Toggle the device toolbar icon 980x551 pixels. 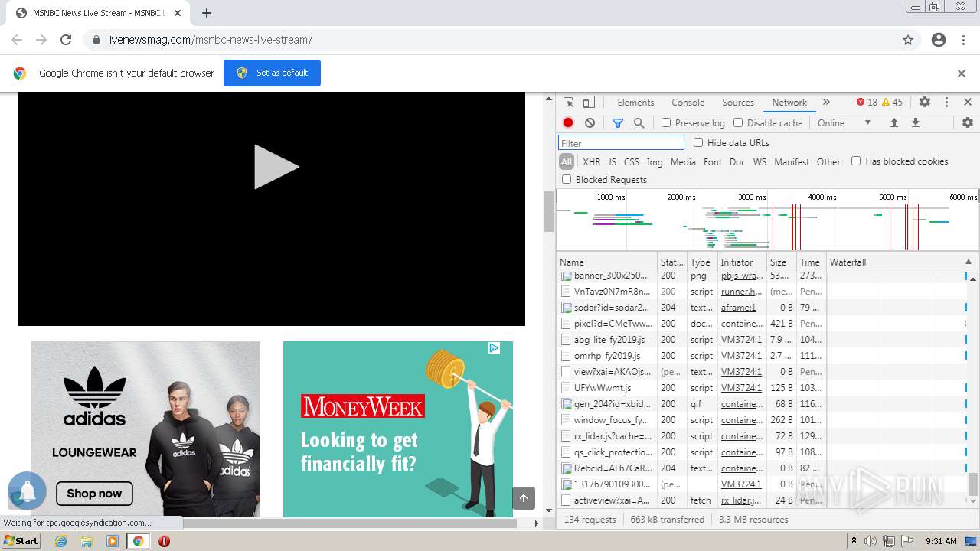589,102
